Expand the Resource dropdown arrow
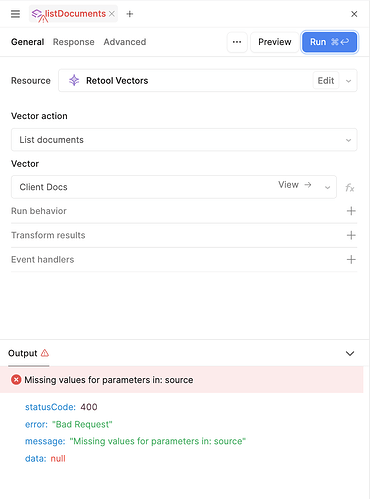This screenshot has height=499, width=370. pyautogui.click(x=348, y=81)
